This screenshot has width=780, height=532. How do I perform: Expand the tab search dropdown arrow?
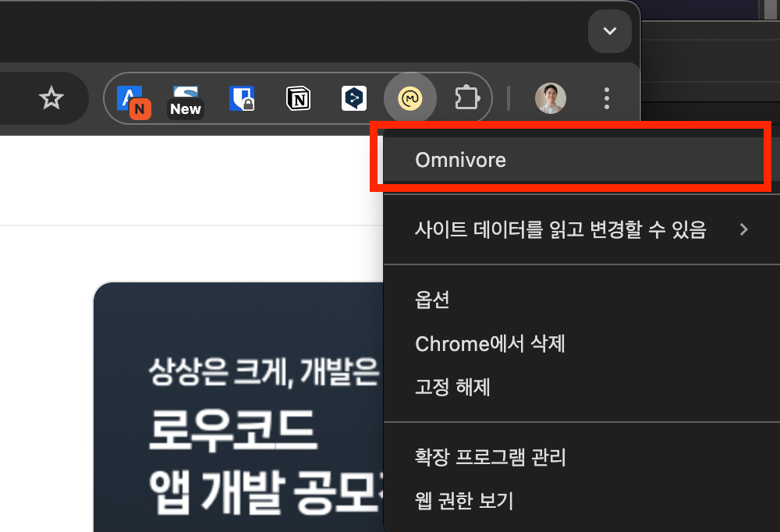tap(610, 31)
